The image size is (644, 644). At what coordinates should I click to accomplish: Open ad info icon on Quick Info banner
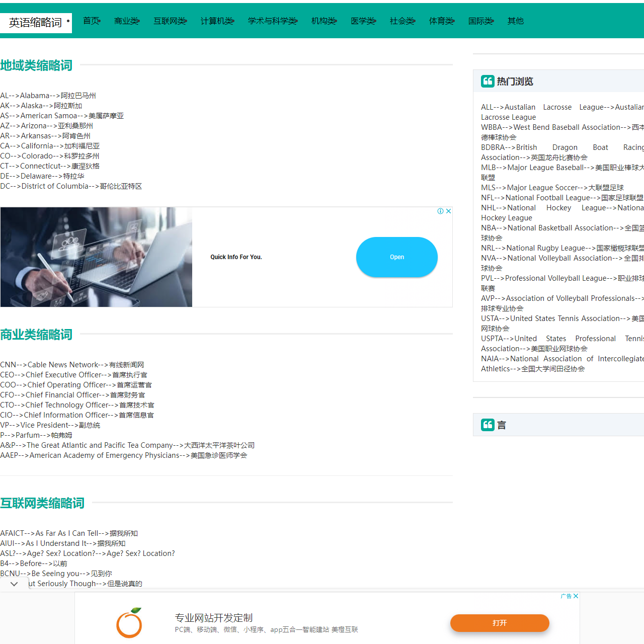(x=441, y=211)
